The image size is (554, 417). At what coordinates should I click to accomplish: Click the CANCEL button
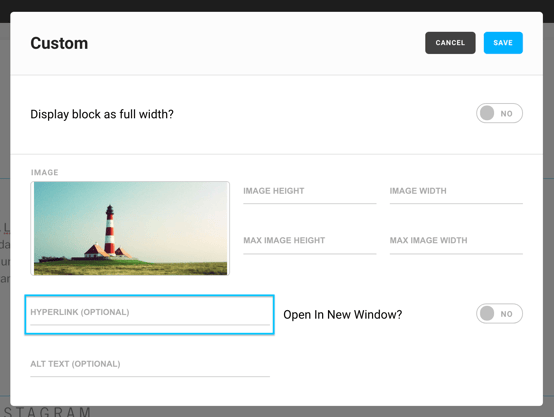pyautogui.click(x=450, y=43)
